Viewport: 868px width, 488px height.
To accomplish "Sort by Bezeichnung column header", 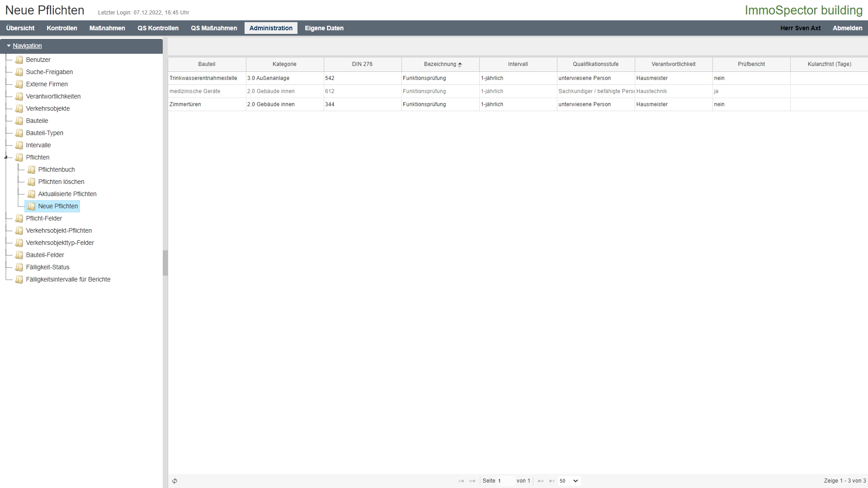I will click(x=440, y=64).
